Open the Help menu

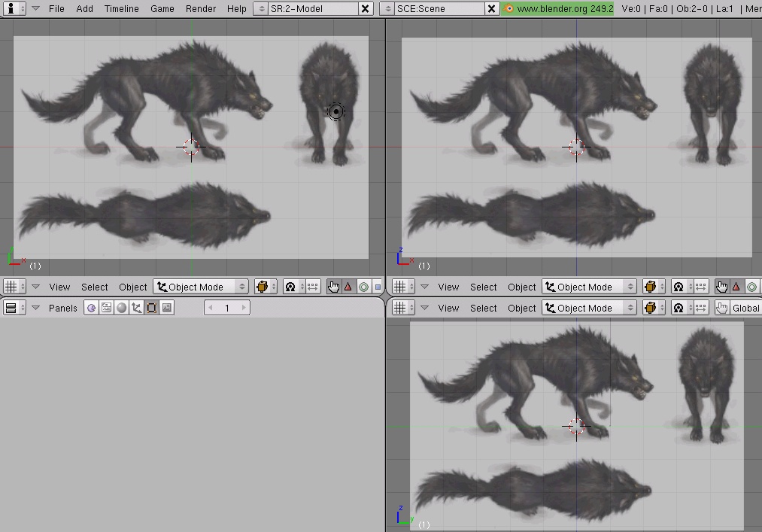[237, 9]
